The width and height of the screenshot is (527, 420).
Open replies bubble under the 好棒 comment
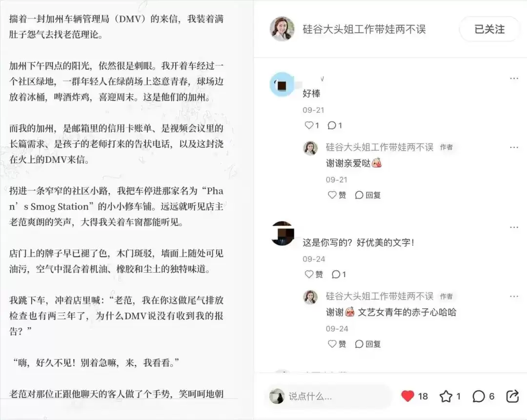[332, 125]
